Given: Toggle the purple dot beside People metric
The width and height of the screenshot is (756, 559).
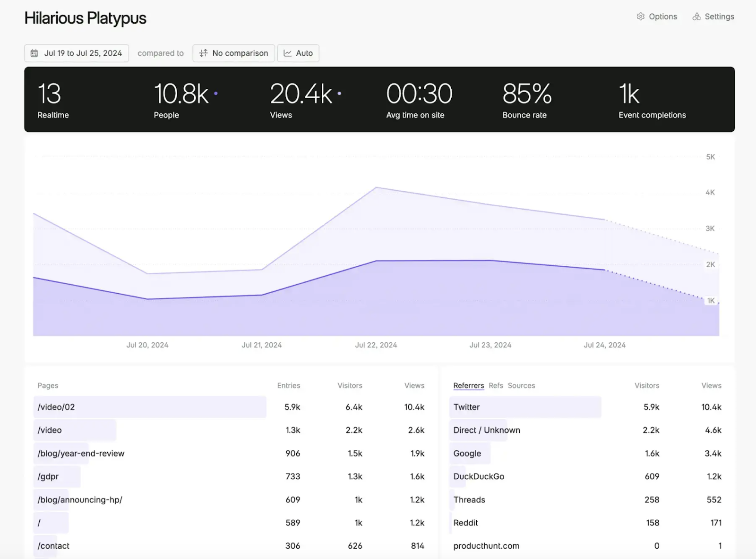Looking at the screenshot, I should [216, 93].
